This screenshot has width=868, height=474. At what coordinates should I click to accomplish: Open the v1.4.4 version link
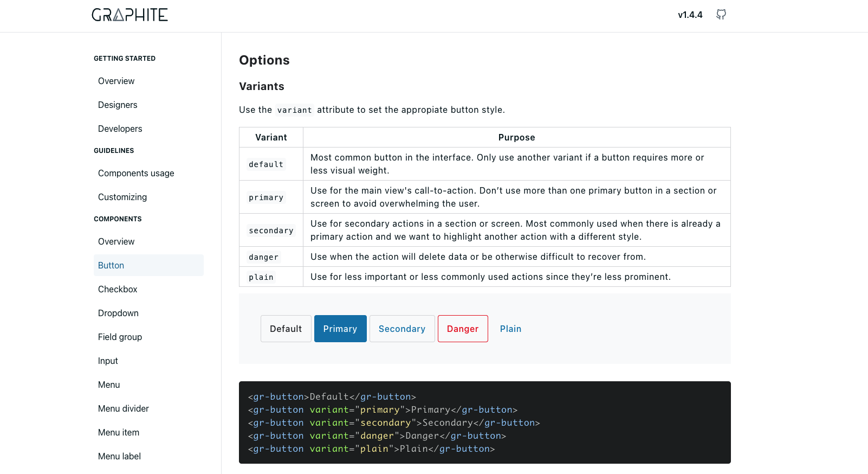[690, 15]
